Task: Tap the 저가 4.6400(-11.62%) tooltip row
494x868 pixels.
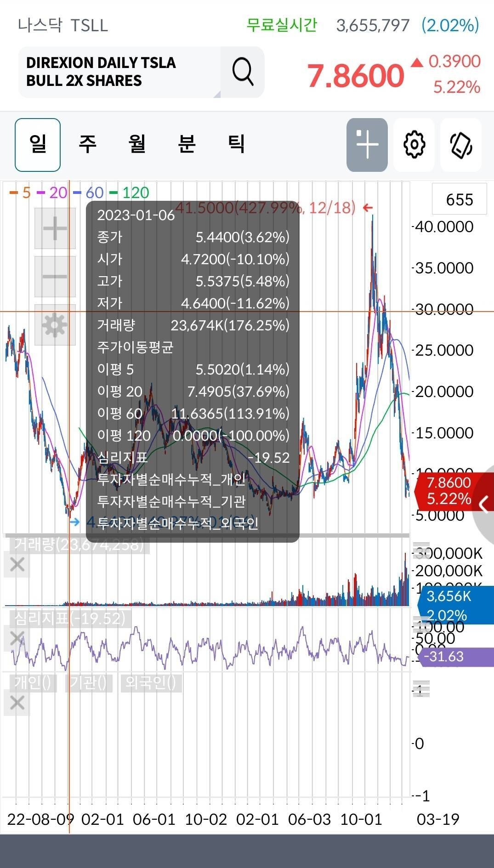Action: tap(193, 303)
